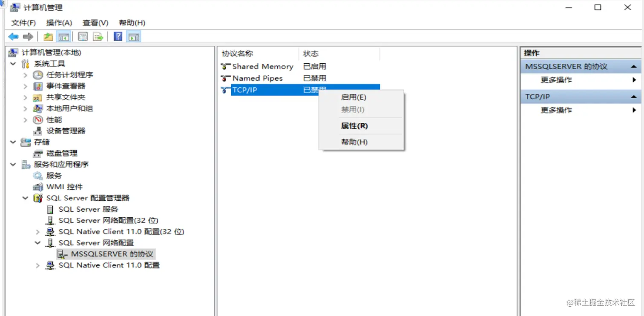Viewport: 644px width, 316px height.
Task: Expand the SQL Native Client 11.0 配置 node
Action: coord(38,265)
